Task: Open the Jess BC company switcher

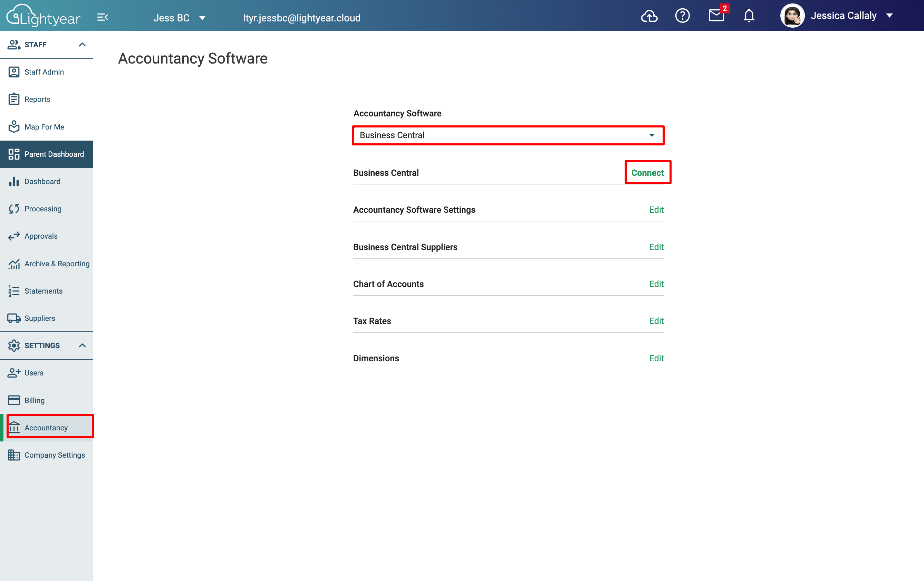Action: tap(180, 18)
